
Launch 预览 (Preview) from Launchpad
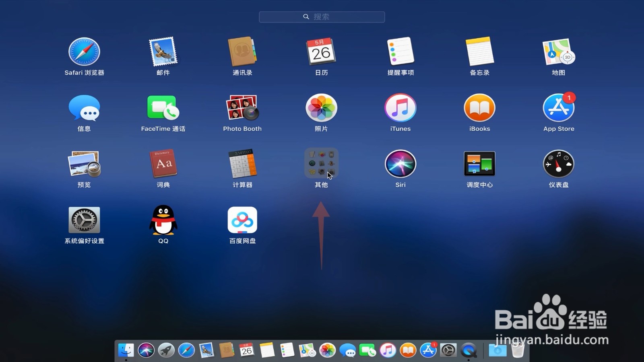84,164
